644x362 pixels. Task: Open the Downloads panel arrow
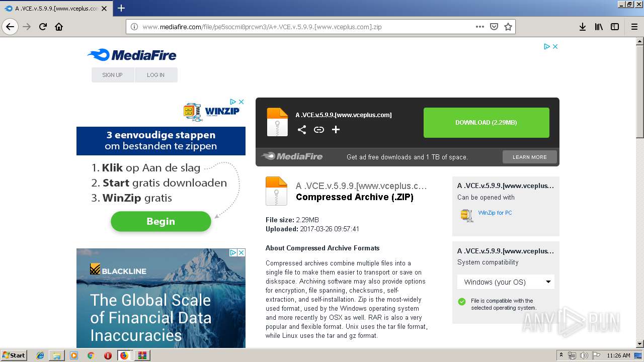(x=583, y=27)
